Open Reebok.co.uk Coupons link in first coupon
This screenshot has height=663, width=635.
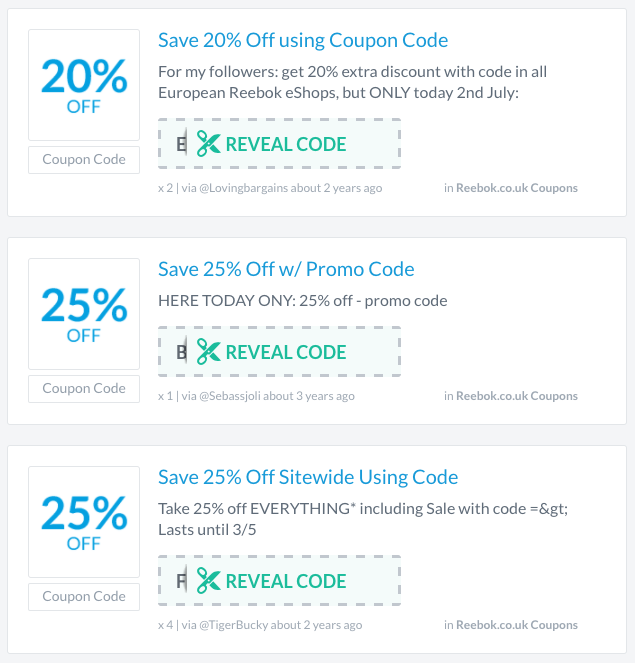[x=517, y=188]
